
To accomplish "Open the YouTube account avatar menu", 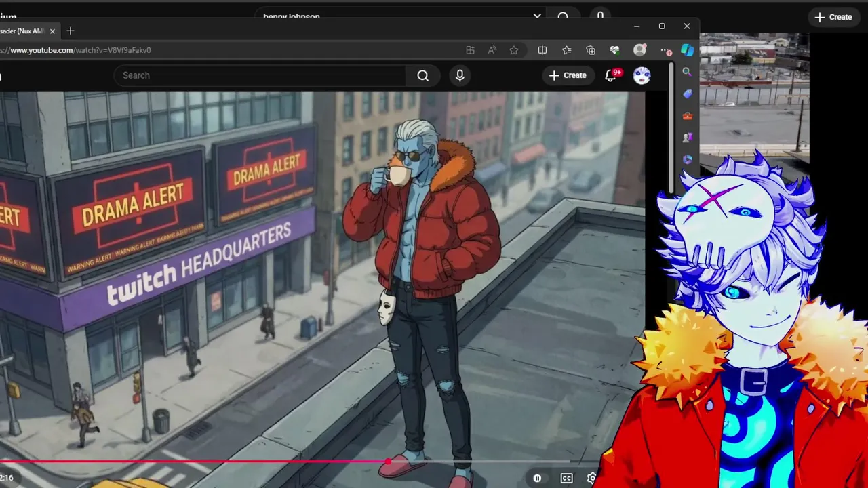I will pos(642,75).
